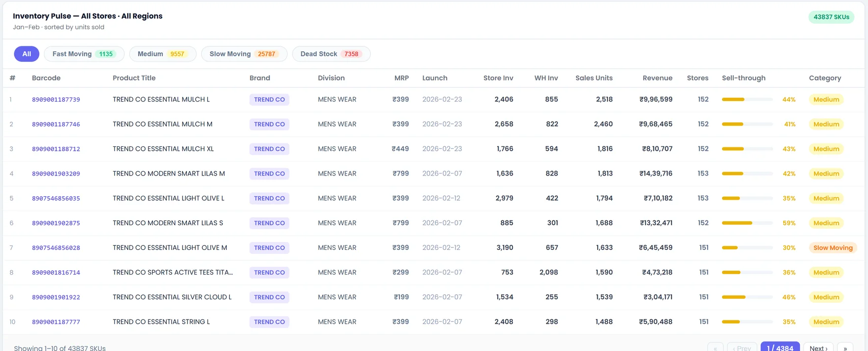The width and height of the screenshot is (868, 351).
Task: Select TREND CO ESSENTIAL MULCH M title
Action: coord(162,124)
